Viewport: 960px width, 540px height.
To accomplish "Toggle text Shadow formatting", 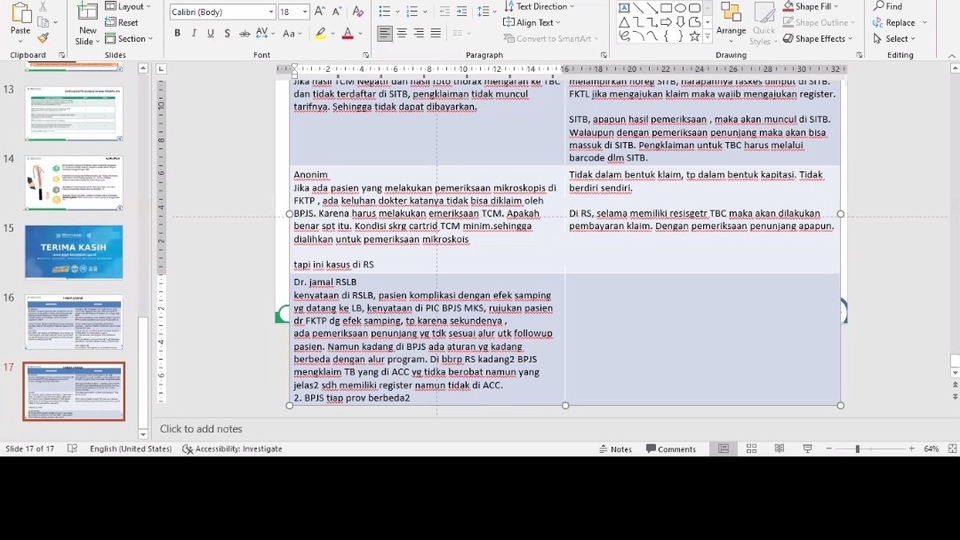I will coord(227,34).
